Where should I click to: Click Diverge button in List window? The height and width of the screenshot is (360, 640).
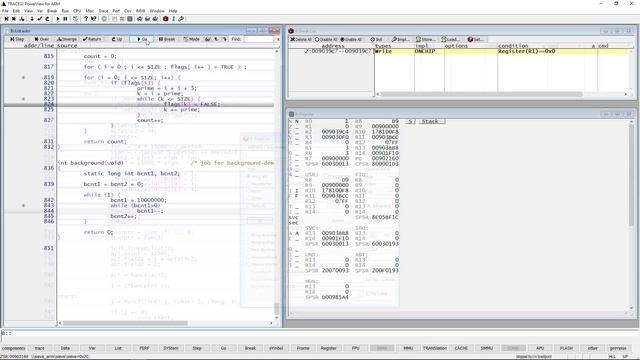click(x=67, y=39)
